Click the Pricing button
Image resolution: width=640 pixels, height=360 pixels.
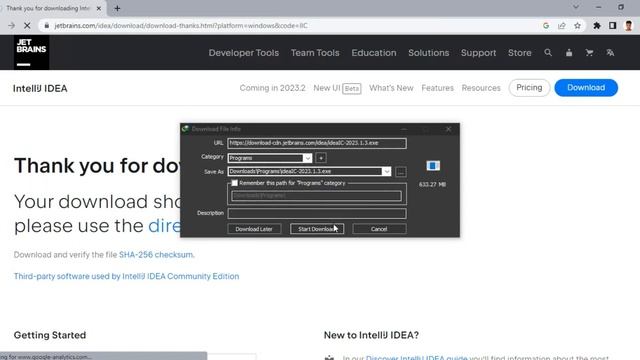coord(529,88)
